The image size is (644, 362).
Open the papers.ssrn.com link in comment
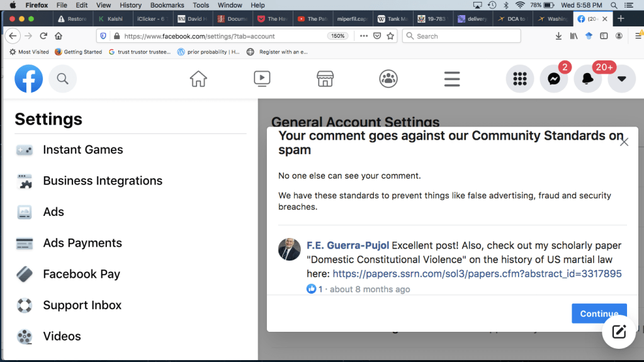(x=477, y=274)
